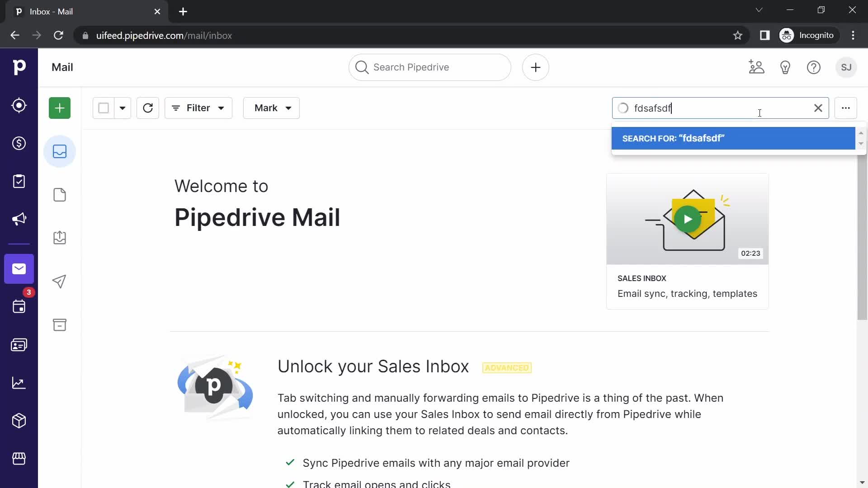Open the more options three-dot menu

846,108
